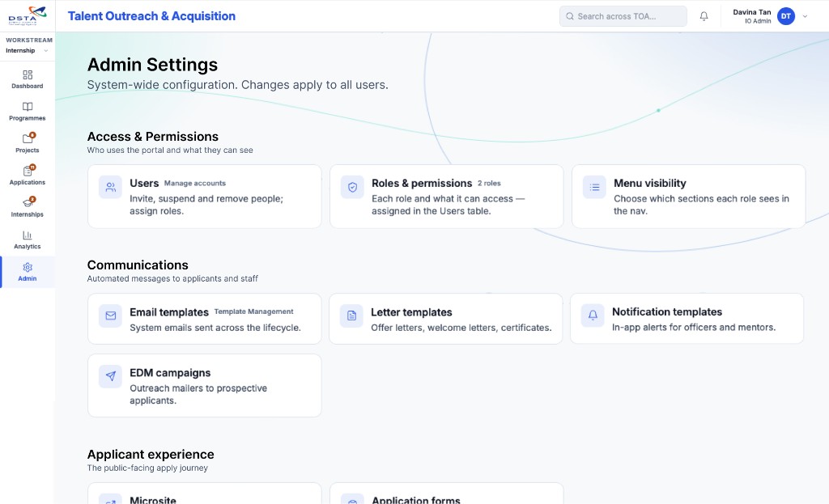Open the EDM campaigns card title
The height and width of the screenshot is (504, 829).
[x=170, y=372]
